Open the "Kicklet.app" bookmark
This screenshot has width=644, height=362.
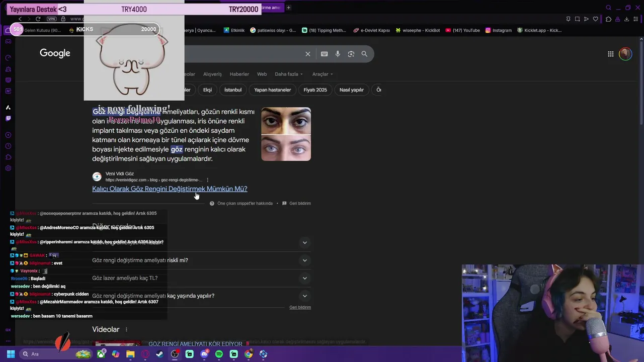coord(539,30)
